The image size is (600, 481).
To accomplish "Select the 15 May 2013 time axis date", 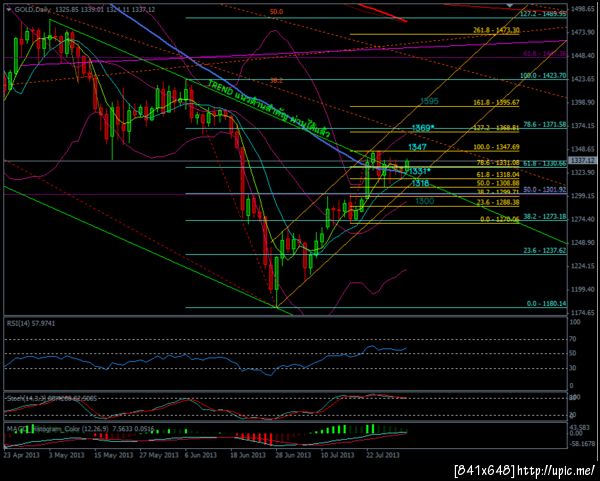I will [x=114, y=455].
